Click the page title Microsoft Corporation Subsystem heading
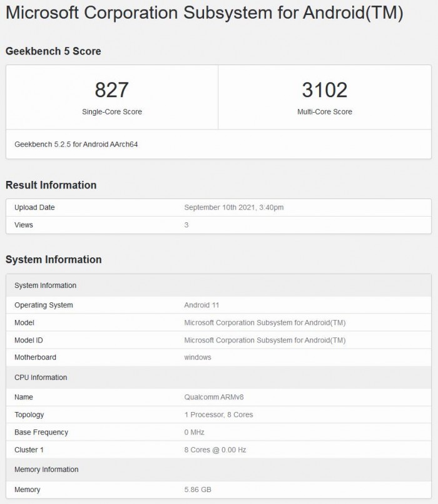Screen dimensions: 438x504 click(x=204, y=14)
